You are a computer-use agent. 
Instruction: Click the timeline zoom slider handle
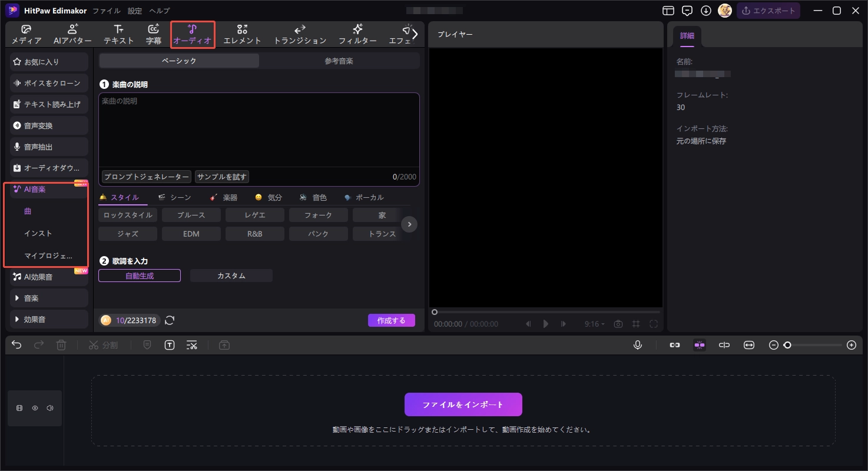click(x=787, y=345)
